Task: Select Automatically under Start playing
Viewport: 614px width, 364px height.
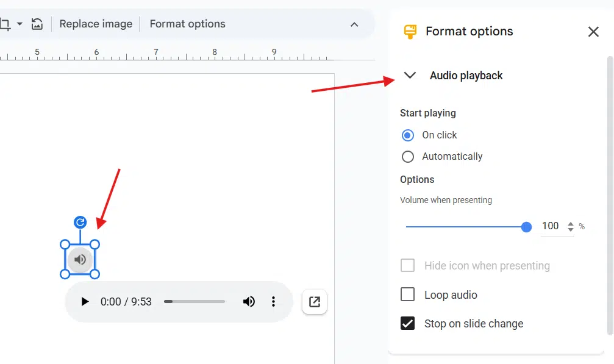Action: point(407,156)
